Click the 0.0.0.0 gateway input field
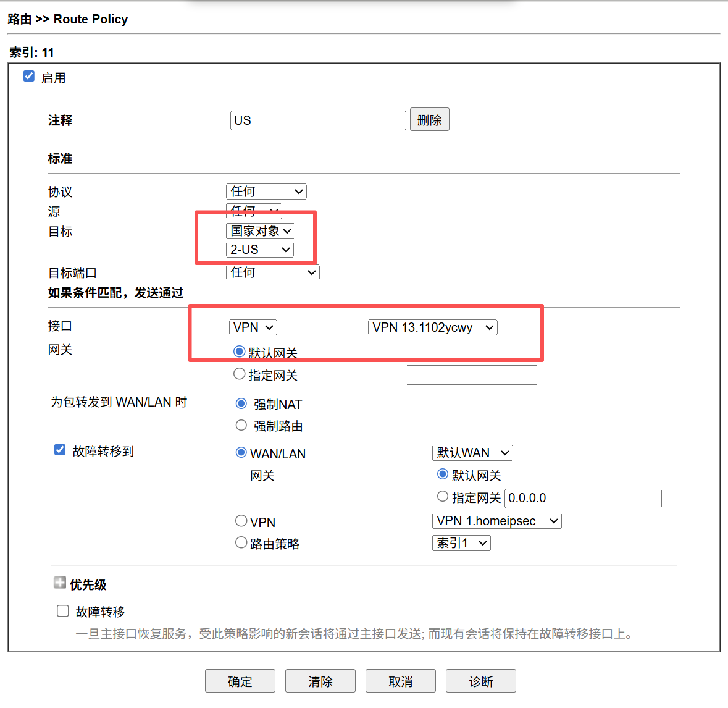The height and width of the screenshot is (708, 728). 583,498
